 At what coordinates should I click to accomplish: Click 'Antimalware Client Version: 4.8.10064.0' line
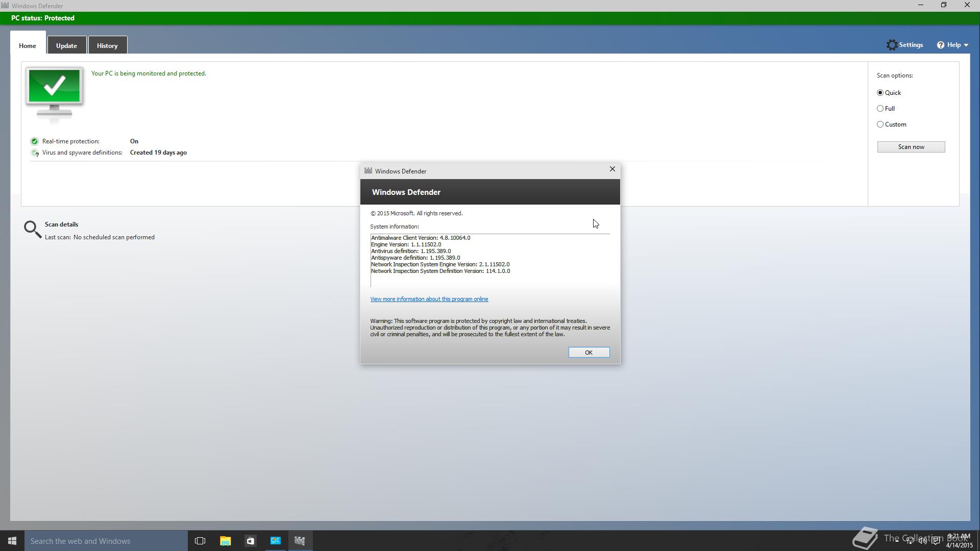point(421,238)
